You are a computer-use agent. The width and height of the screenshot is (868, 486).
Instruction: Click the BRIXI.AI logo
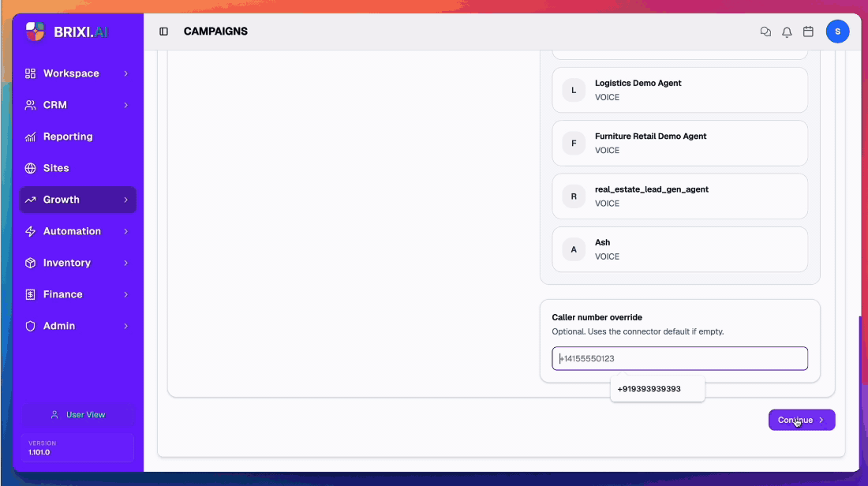coord(67,32)
